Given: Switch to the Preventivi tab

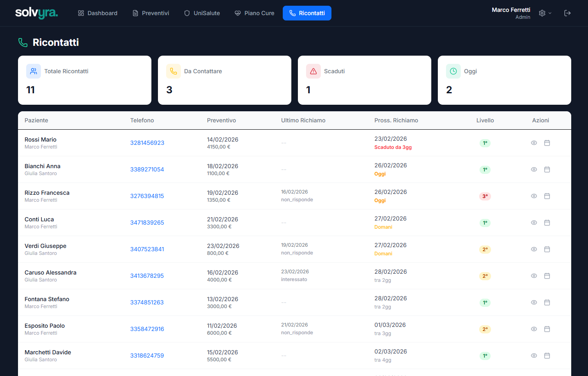Looking at the screenshot, I should pos(151,13).
